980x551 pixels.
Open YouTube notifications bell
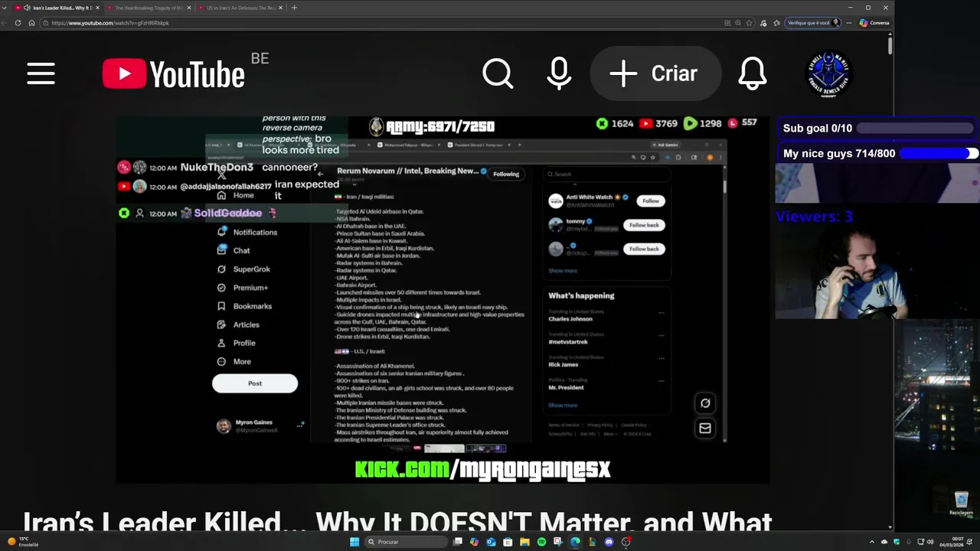753,74
